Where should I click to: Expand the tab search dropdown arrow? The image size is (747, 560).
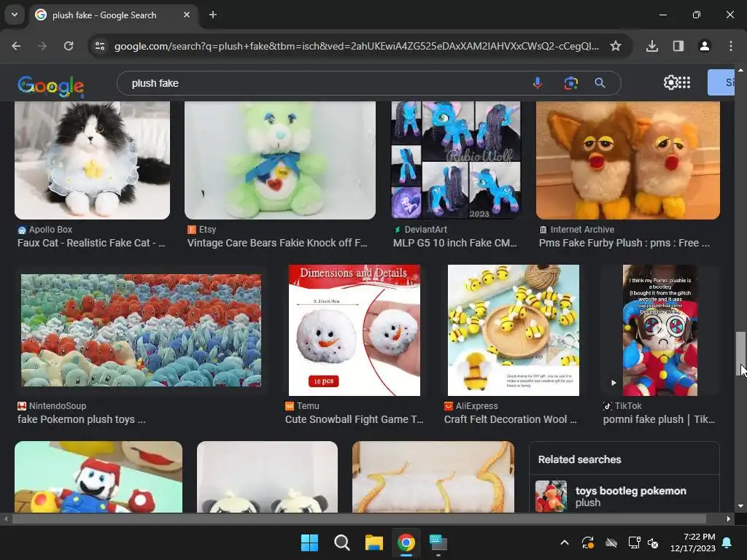click(15, 15)
